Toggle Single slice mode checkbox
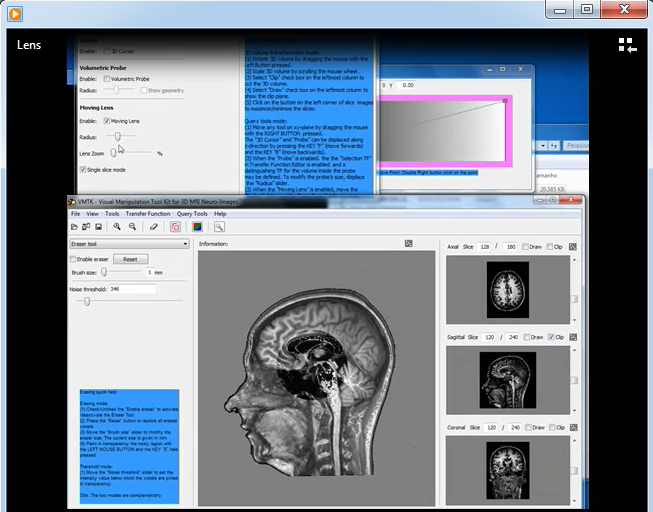This screenshot has height=512, width=653. pyautogui.click(x=83, y=170)
